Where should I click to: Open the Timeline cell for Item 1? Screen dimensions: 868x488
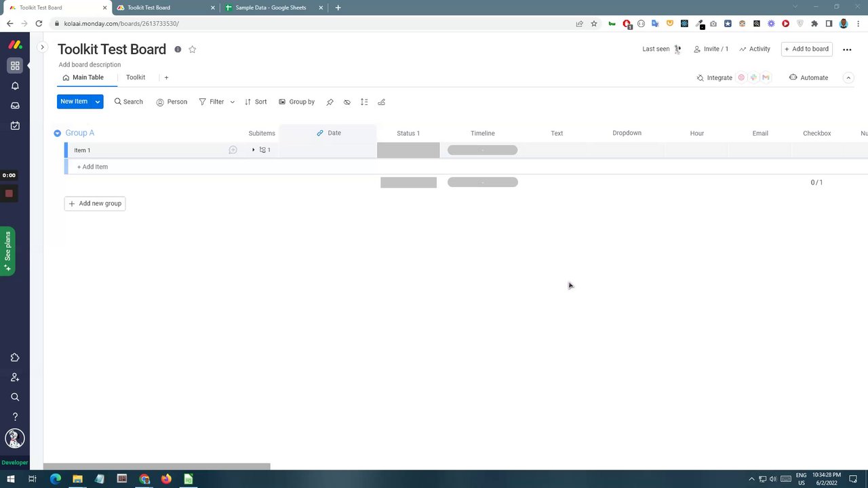[x=482, y=150]
